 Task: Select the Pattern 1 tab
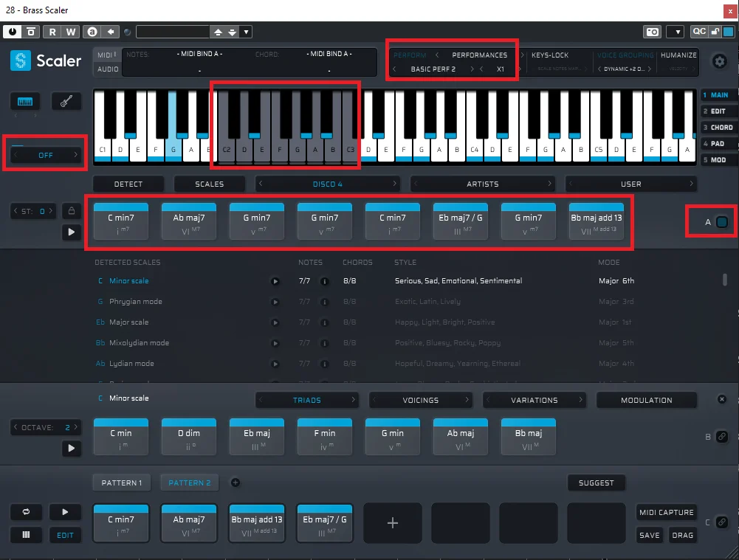click(x=122, y=483)
